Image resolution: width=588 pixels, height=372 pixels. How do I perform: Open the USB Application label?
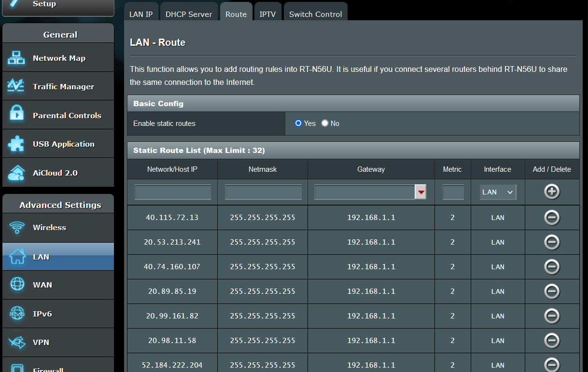[64, 144]
